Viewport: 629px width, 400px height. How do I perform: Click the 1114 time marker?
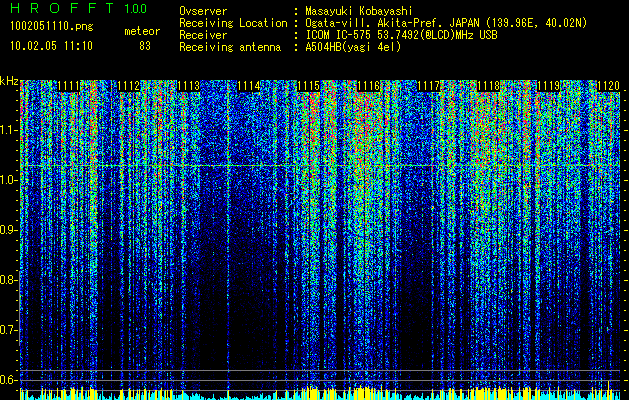[249, 86]
